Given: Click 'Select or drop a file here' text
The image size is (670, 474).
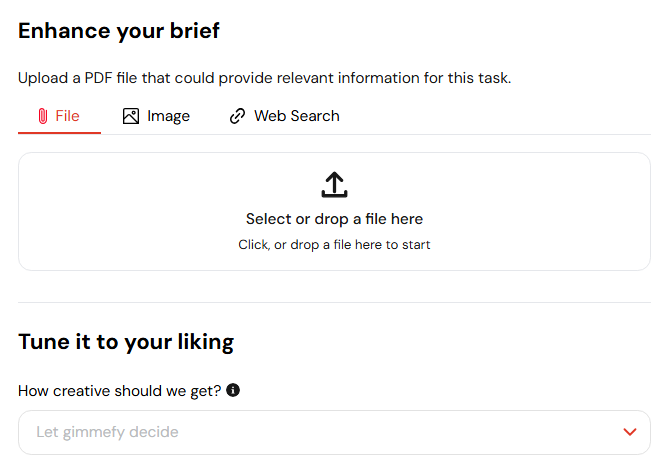Looking at the screenshot, I should coord(334,219).
